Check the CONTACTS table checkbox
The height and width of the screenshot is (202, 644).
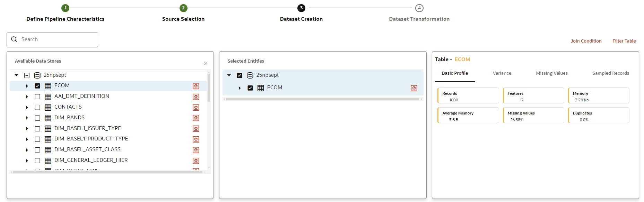coord(37,107)
